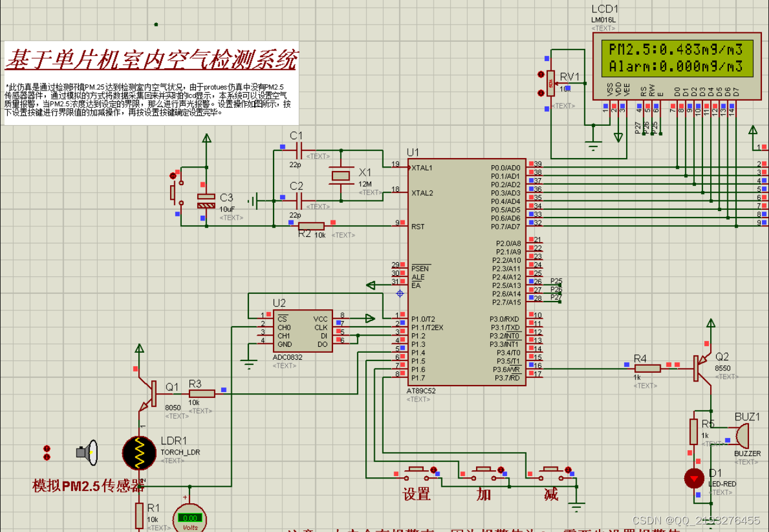The width and height of the screenshot is (769, 532).
Task: Click lower torch distance dot for LDR1
Action: point(47,457)
